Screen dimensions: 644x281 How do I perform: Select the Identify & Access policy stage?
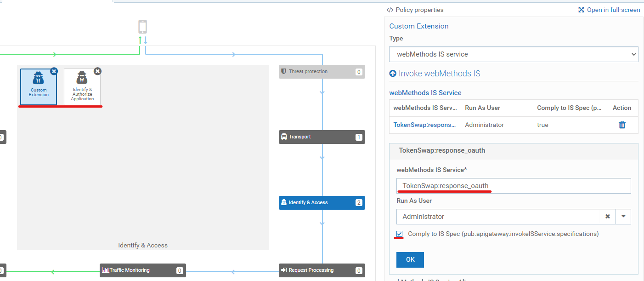322,203
